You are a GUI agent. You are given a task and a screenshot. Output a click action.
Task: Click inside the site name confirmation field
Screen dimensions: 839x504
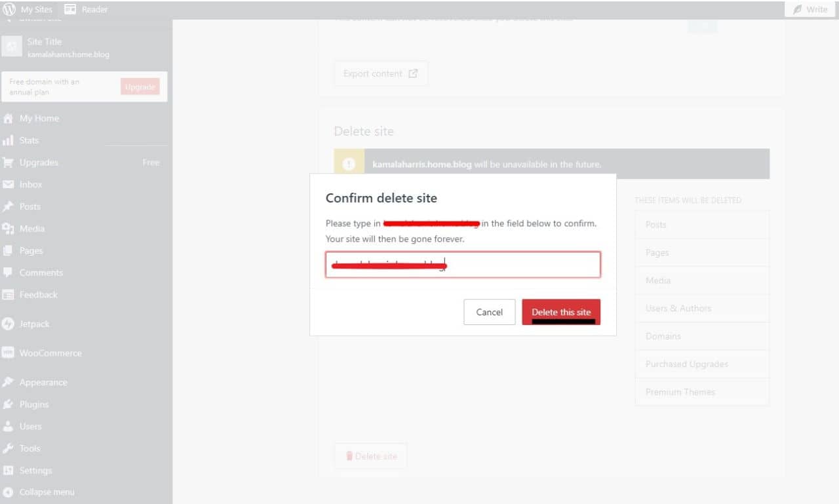click(x=462, y=264)
